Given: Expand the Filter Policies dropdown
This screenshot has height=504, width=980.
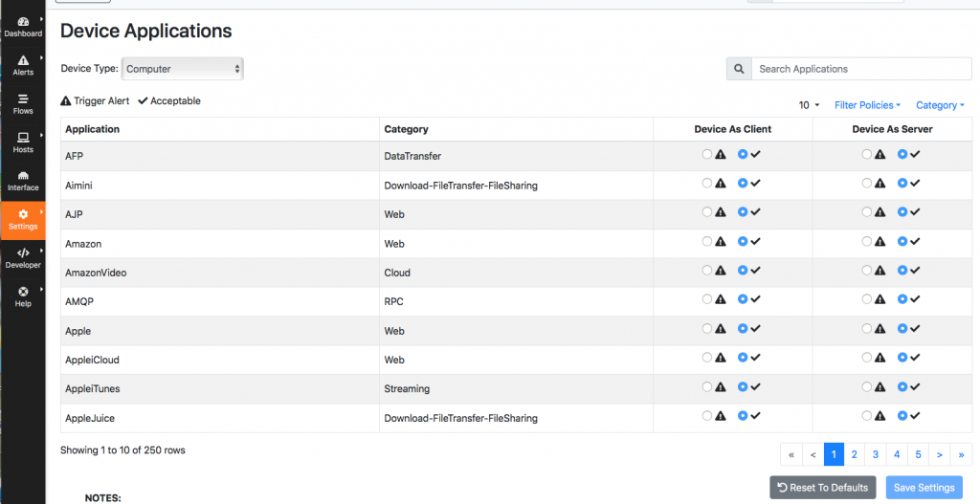Looking at the screenshot, I should (x=867, y=105).
